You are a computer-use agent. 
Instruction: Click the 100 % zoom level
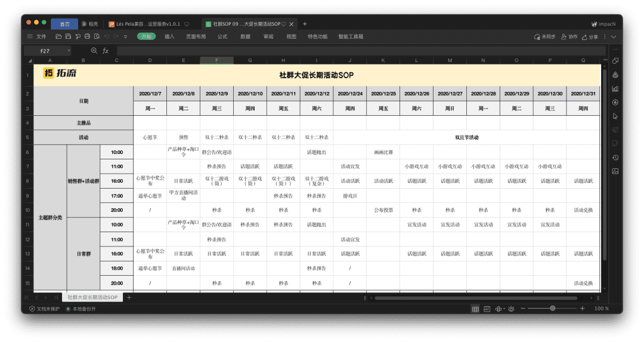[602, 309]
